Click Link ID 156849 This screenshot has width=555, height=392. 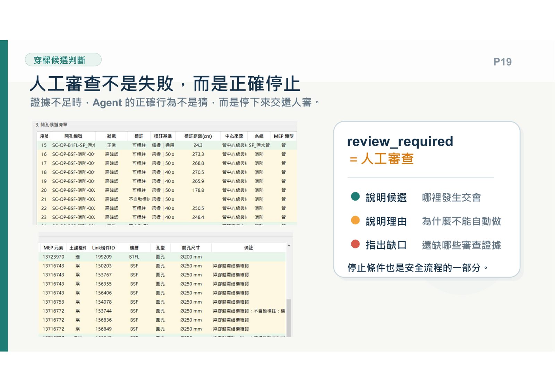[103, 329]
